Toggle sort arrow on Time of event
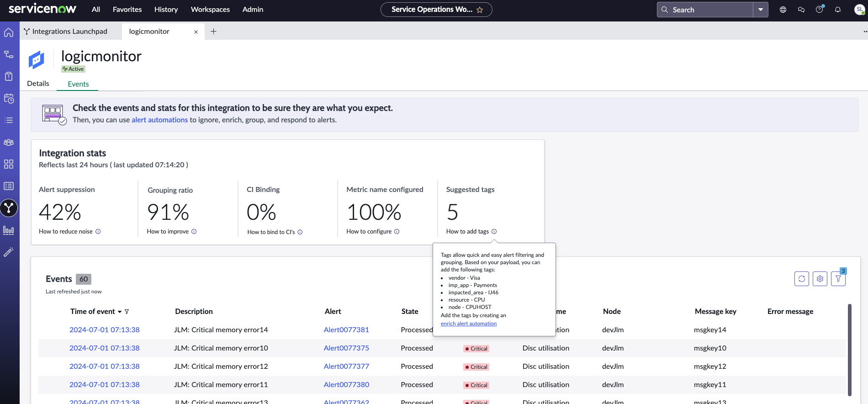 coord(120,312)
